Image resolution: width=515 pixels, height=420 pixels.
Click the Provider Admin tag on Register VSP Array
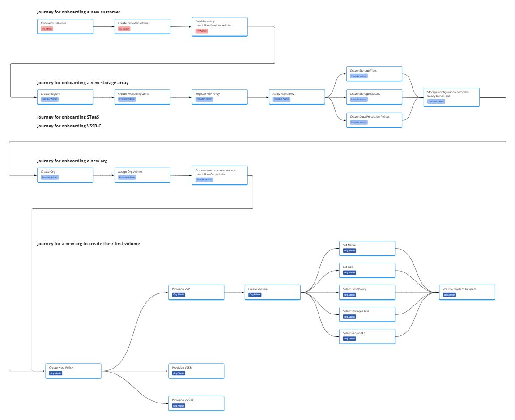click(204, 99)
